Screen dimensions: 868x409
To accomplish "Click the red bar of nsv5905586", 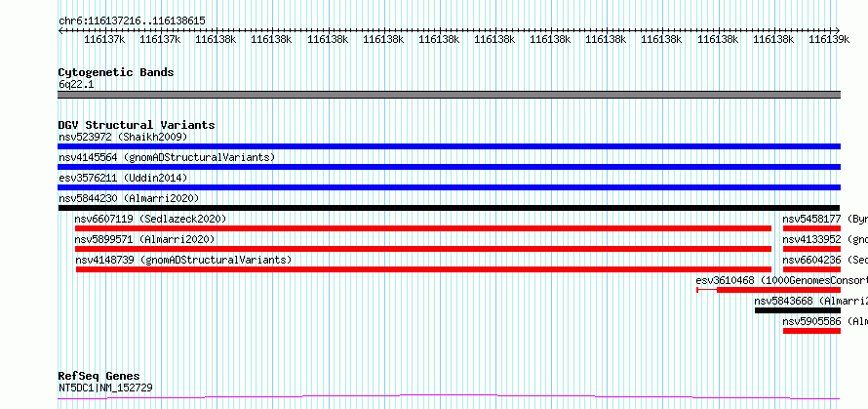I will coord(811,331).
